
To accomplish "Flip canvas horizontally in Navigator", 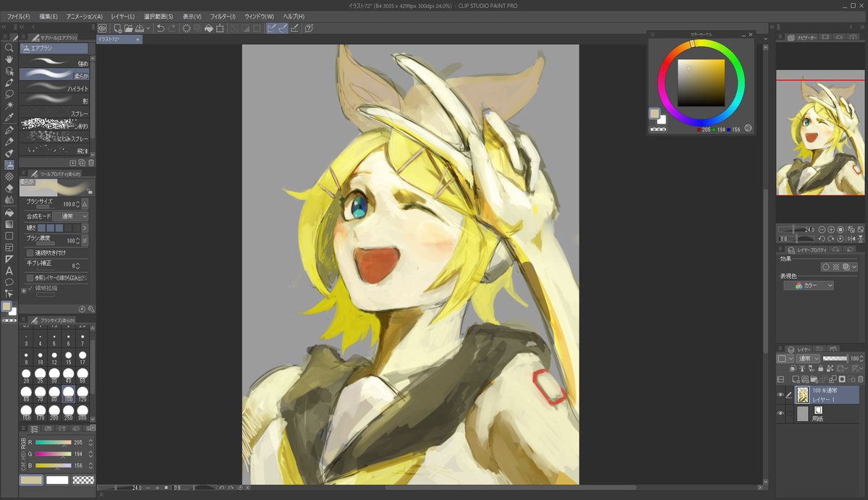I will click(850, 238).
